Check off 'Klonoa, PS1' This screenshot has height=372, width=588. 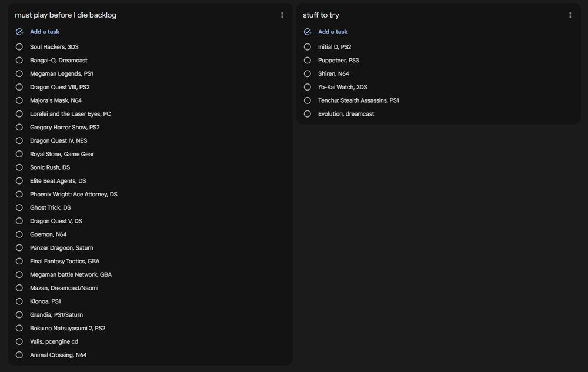tap(19, 301)
